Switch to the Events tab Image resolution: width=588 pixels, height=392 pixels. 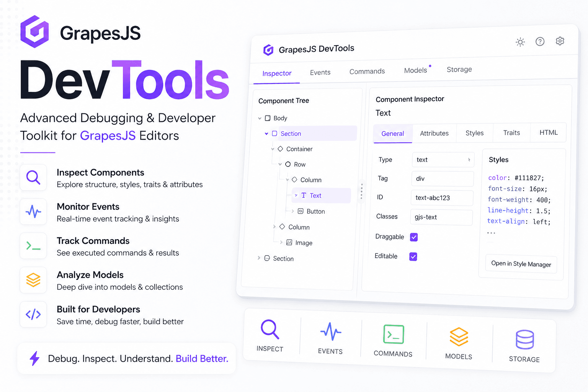[x=320, y=72]
